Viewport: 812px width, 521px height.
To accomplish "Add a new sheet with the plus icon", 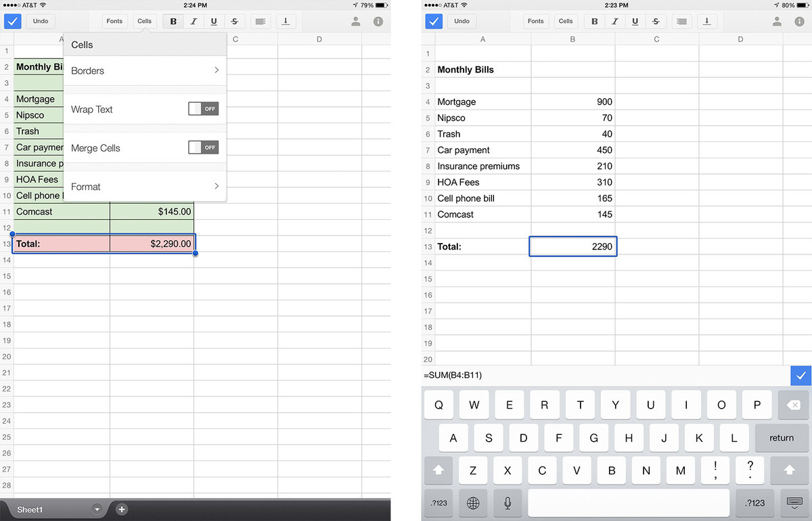I will 121,509.
